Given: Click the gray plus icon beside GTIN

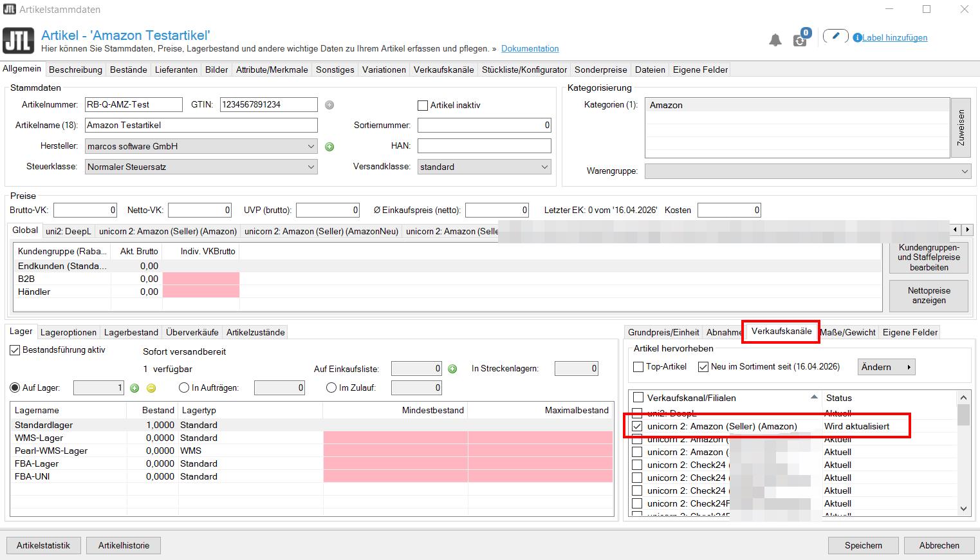Looking at the screenshot, I should click(x=329, y=105).
